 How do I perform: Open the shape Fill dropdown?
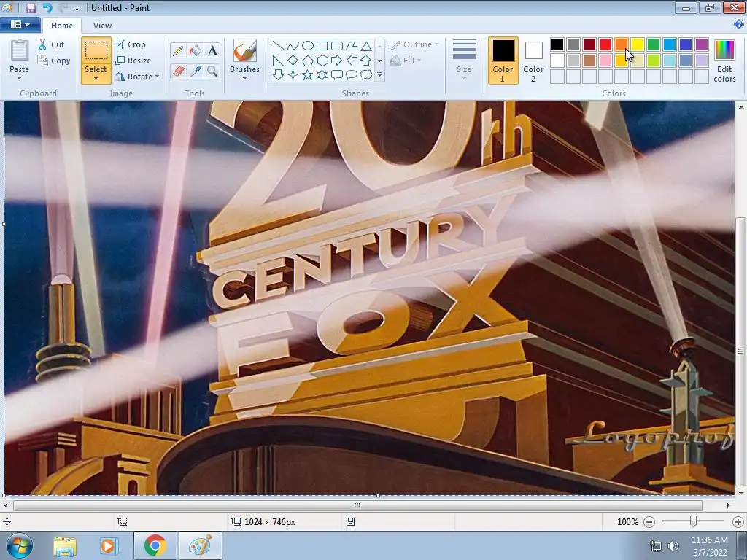406,61
